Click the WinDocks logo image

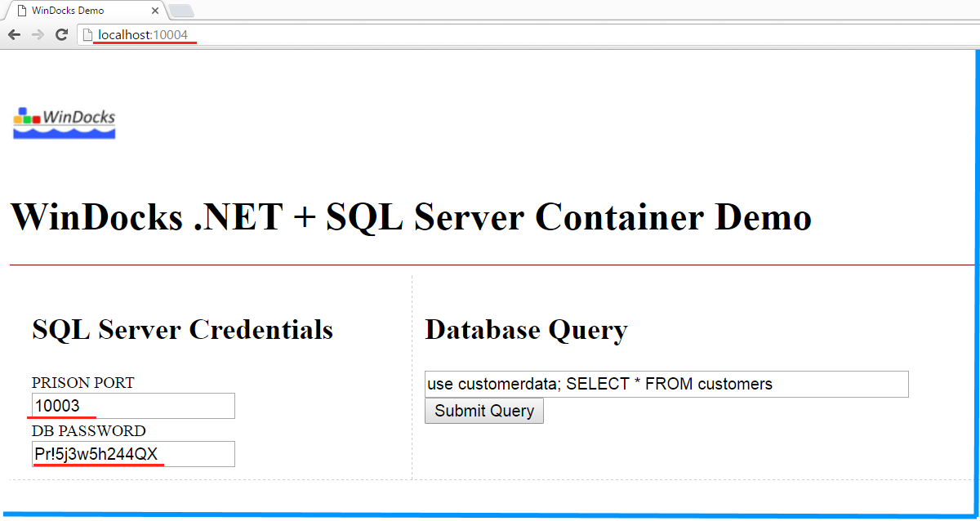coord(65,122)
